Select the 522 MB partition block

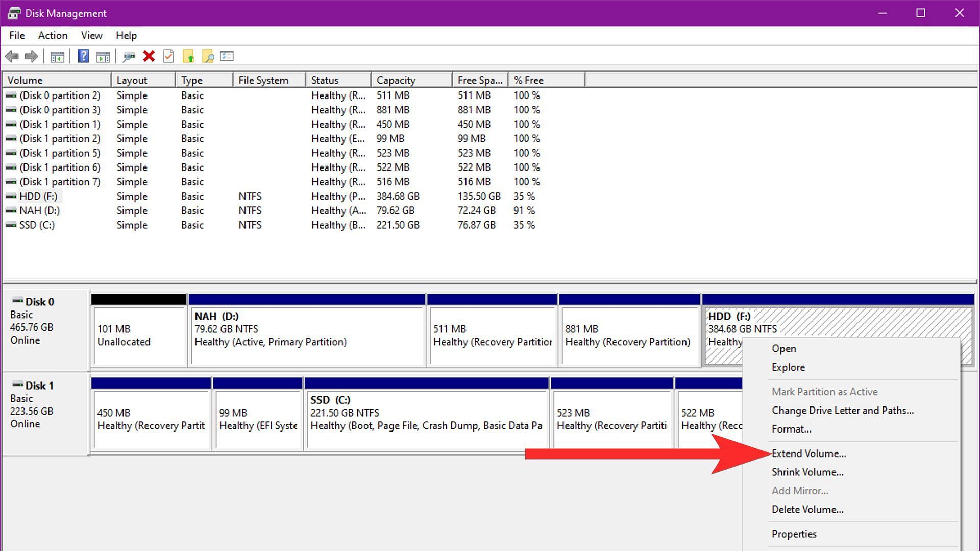point(709,414)
